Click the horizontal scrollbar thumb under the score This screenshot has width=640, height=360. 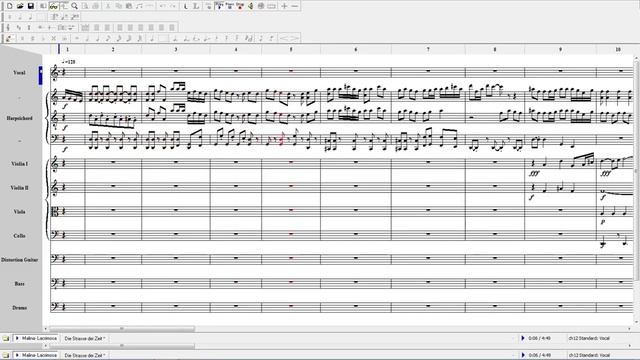point(122,329)
